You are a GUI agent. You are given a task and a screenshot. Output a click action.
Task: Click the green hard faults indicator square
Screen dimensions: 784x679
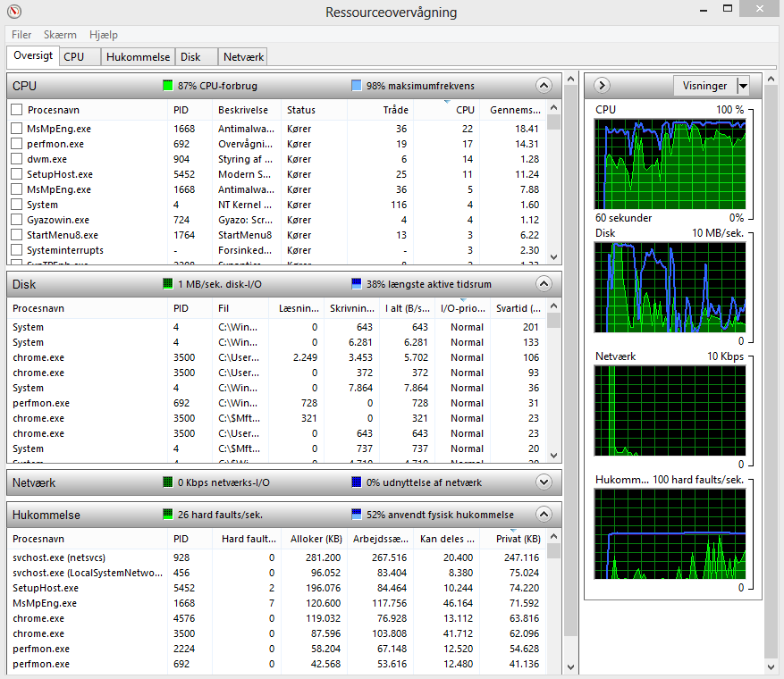click(168, 514)
